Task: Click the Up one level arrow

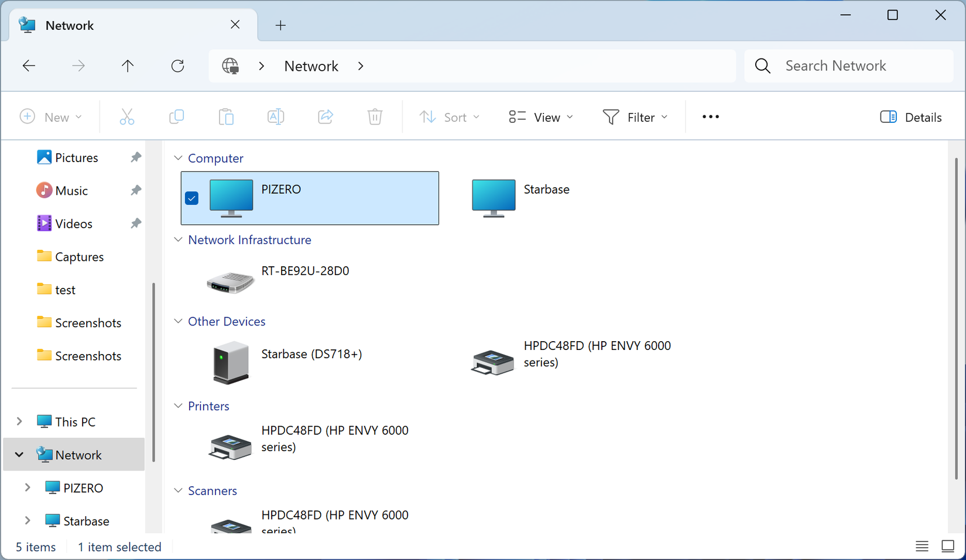Action: coord(128,66)
